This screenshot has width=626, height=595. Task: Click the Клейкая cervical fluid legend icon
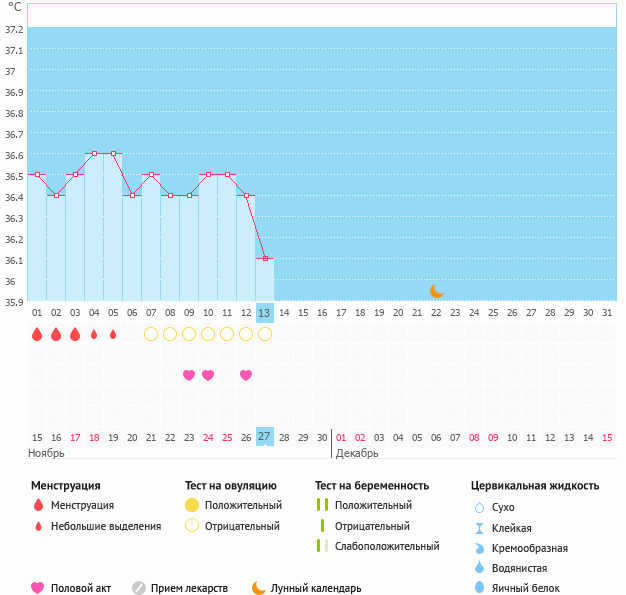[x=479, y=528]
